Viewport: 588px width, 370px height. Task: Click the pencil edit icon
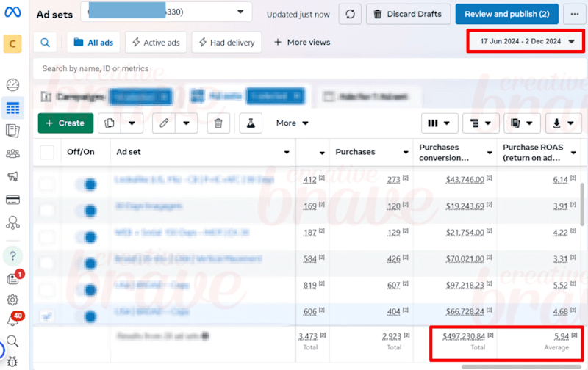[x=164, y=123]
